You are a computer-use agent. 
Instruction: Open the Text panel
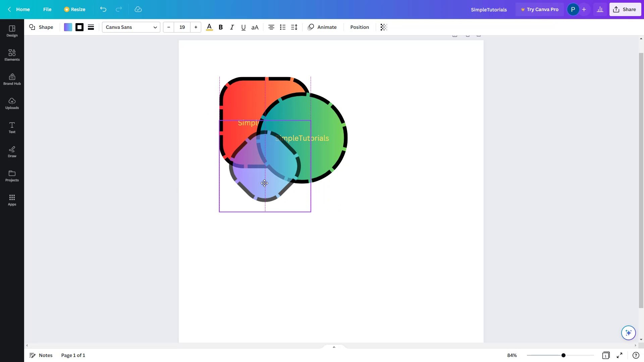point(12,127)
